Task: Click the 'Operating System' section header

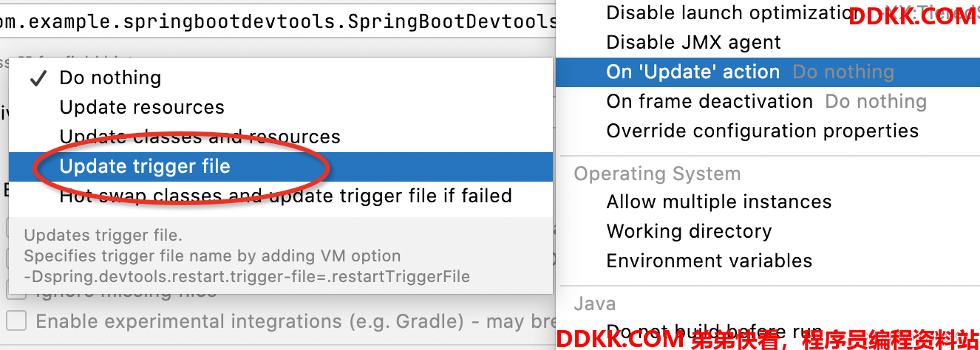Action: point(657,174)
